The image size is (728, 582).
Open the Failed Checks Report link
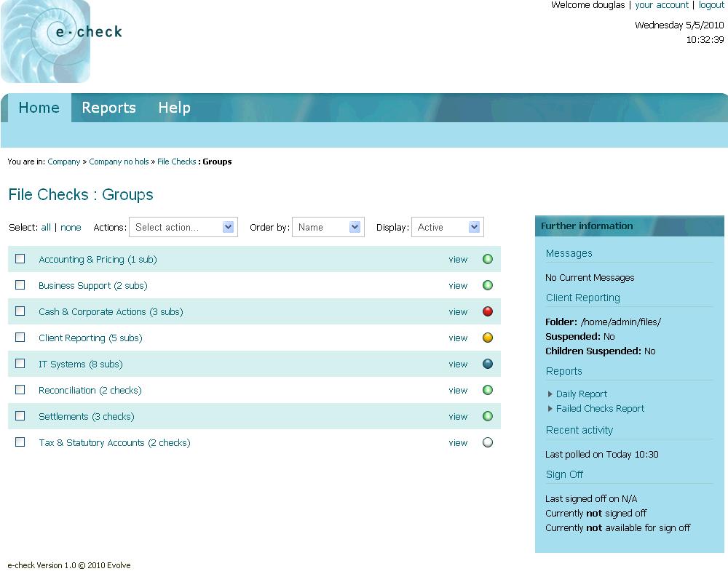[x=601, y=408]
